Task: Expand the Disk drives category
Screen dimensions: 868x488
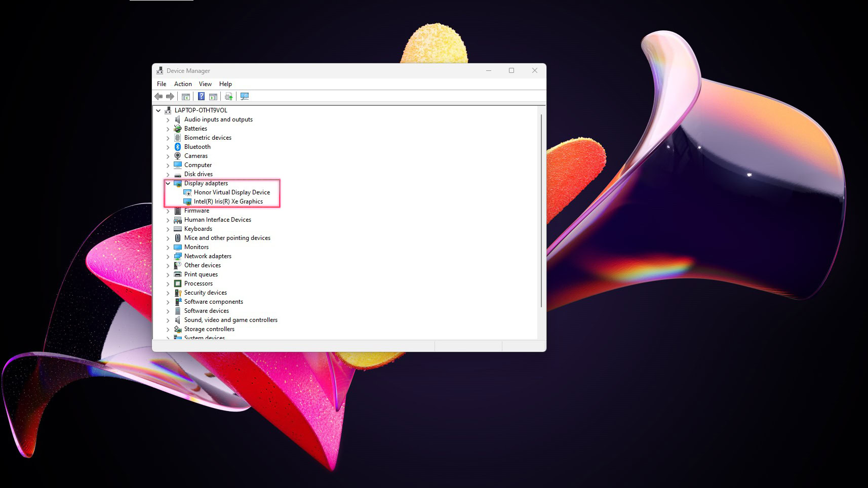Action: point(168,174)
